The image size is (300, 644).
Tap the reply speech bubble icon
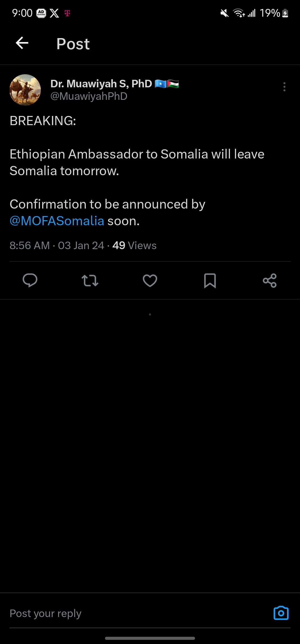point(30,280)
